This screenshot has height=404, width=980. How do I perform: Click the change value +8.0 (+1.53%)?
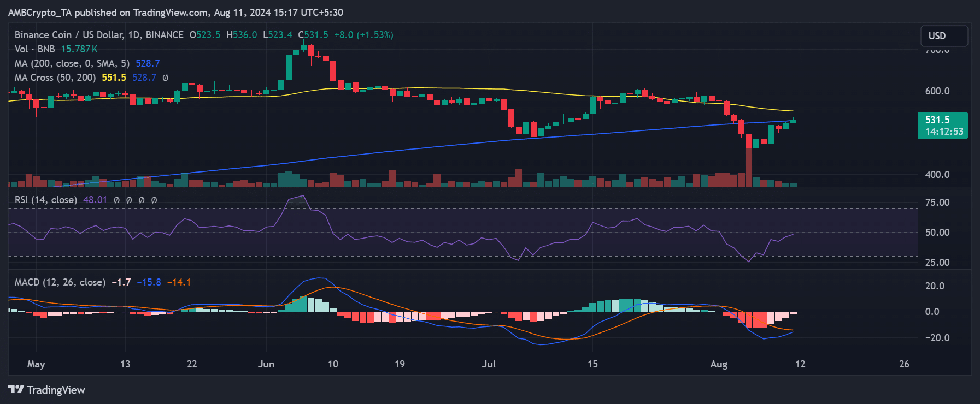point(363,35)
